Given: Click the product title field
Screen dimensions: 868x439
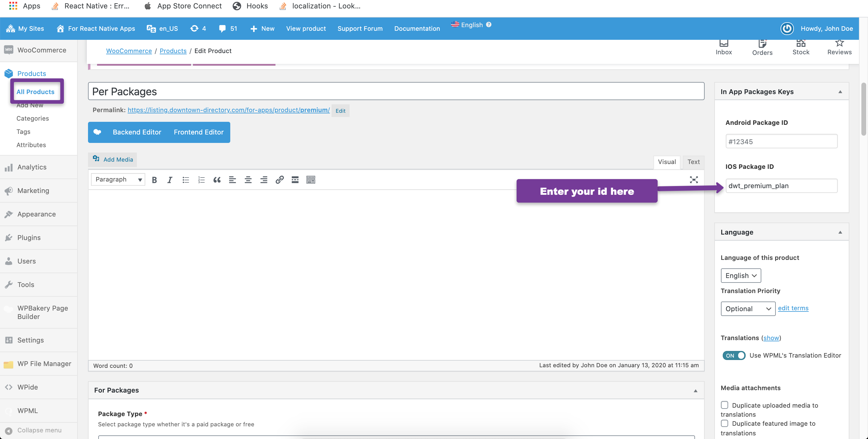Looking at the screenshot, I should (x=396, y=91).
